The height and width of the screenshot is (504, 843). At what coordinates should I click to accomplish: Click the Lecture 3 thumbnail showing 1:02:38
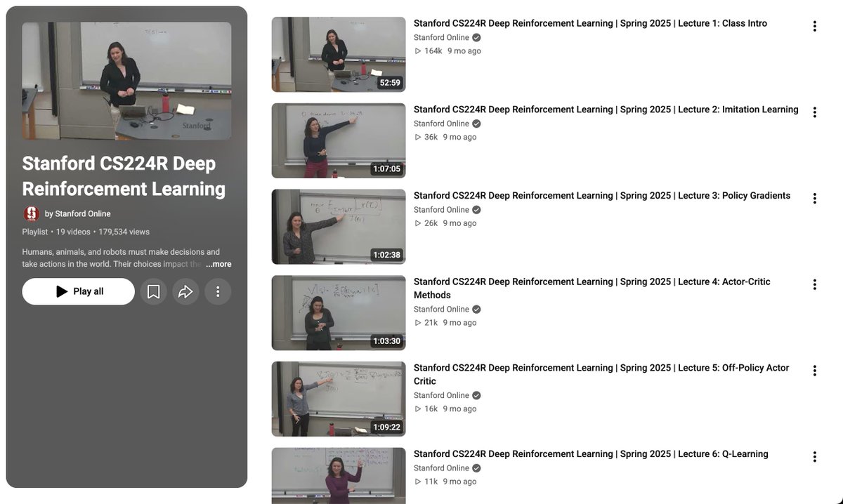coord(339,227)
